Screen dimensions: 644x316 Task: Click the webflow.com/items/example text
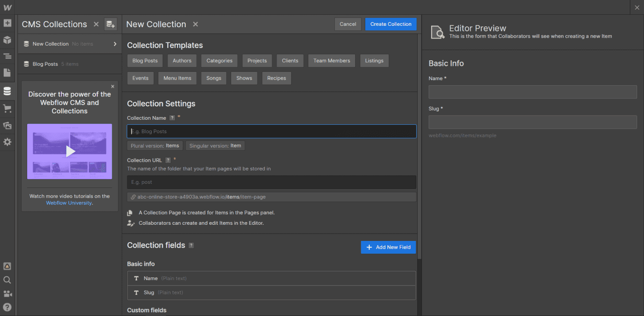point(462,135)
